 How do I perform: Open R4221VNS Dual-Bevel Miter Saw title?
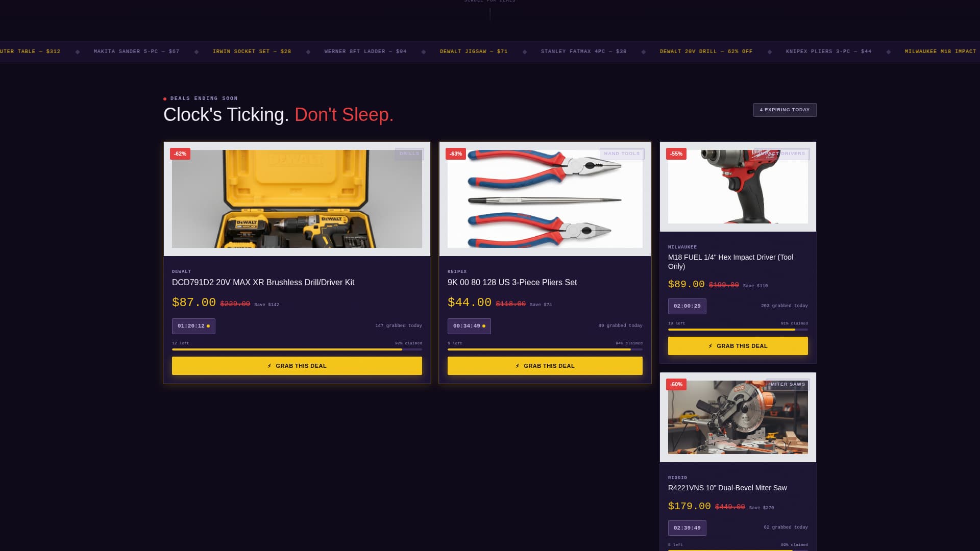(x=727, y=488)
